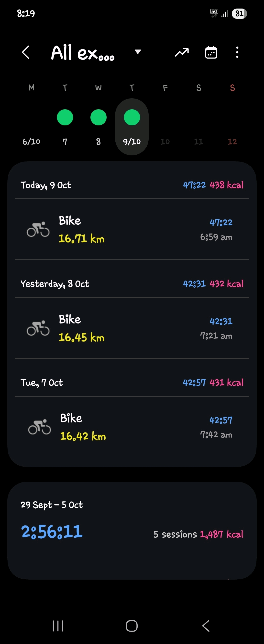Viewport: 264px width, 644px height.
Task: Open the three-dot more options menu
Action: pos(237,52)
